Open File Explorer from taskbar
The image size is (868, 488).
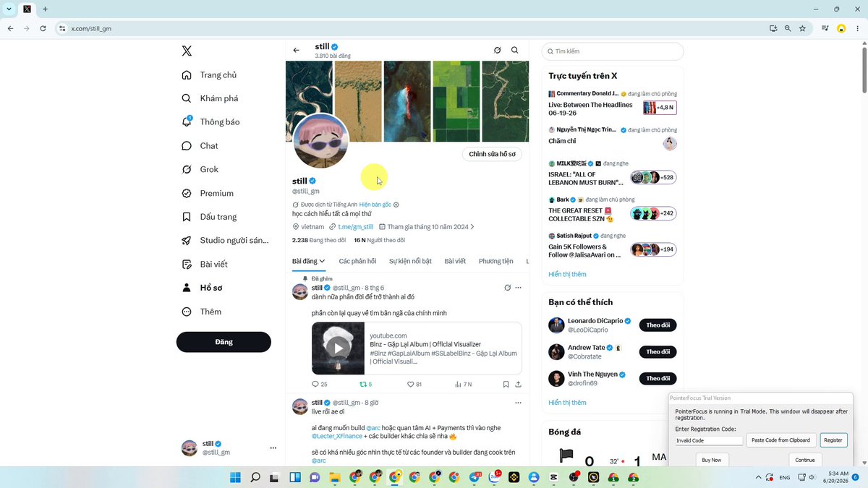[334, 477]
